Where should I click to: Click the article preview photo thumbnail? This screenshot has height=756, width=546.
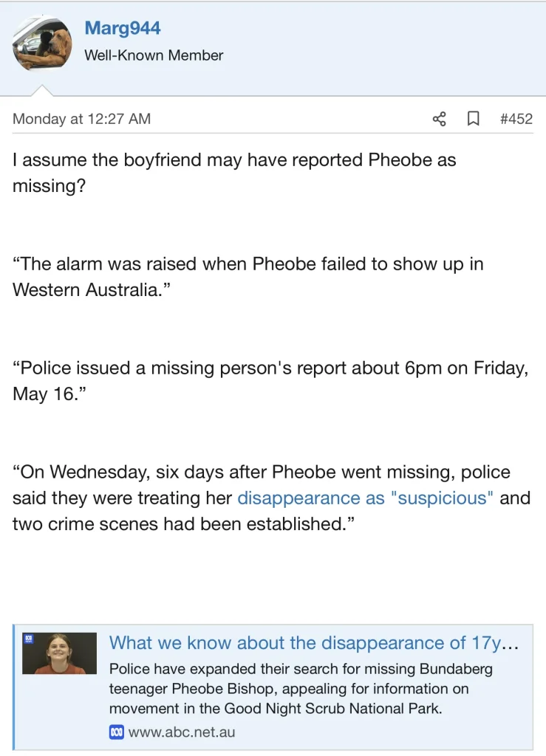59,653
